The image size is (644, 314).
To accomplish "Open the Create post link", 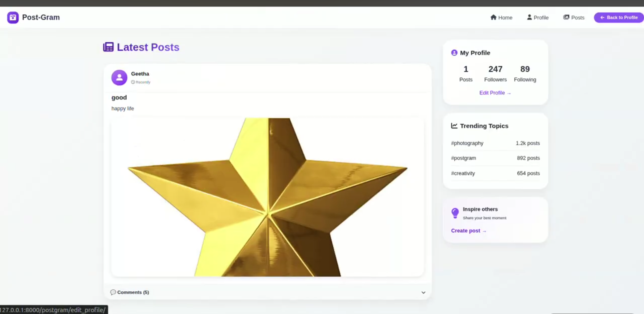I will (469, 231).
